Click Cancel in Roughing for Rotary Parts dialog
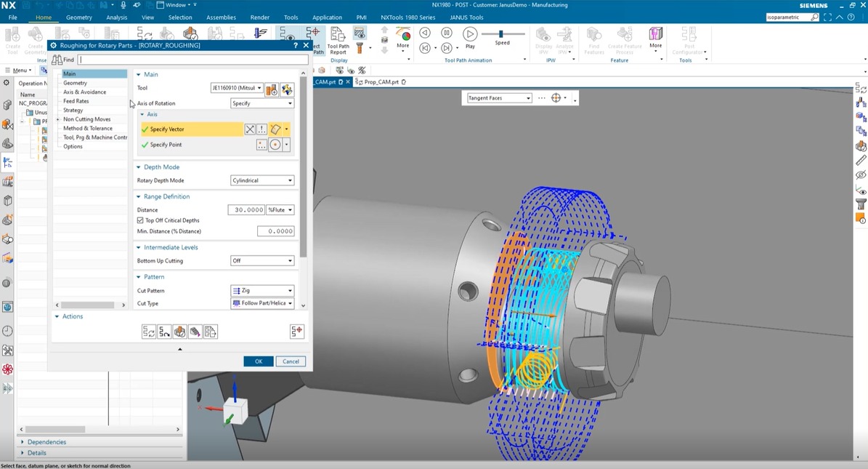 pyautogui.click(x=291, y=361)
